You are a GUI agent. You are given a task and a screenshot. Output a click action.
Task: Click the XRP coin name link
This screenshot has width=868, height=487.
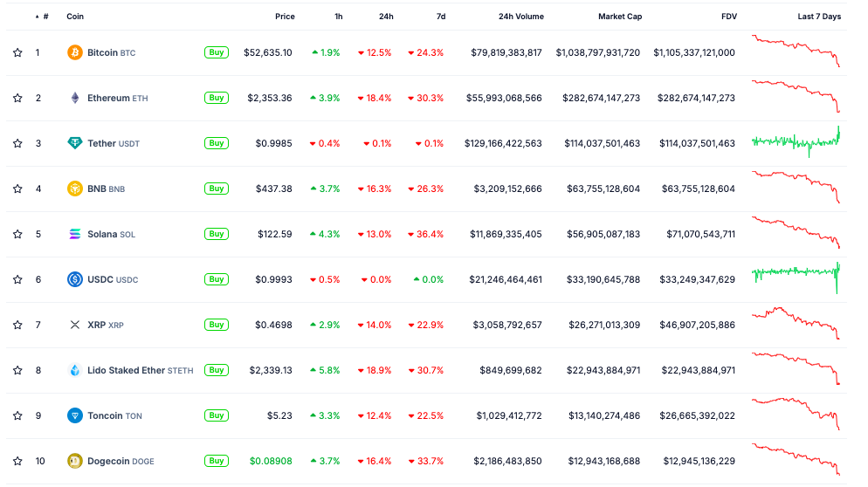point(96,325)
